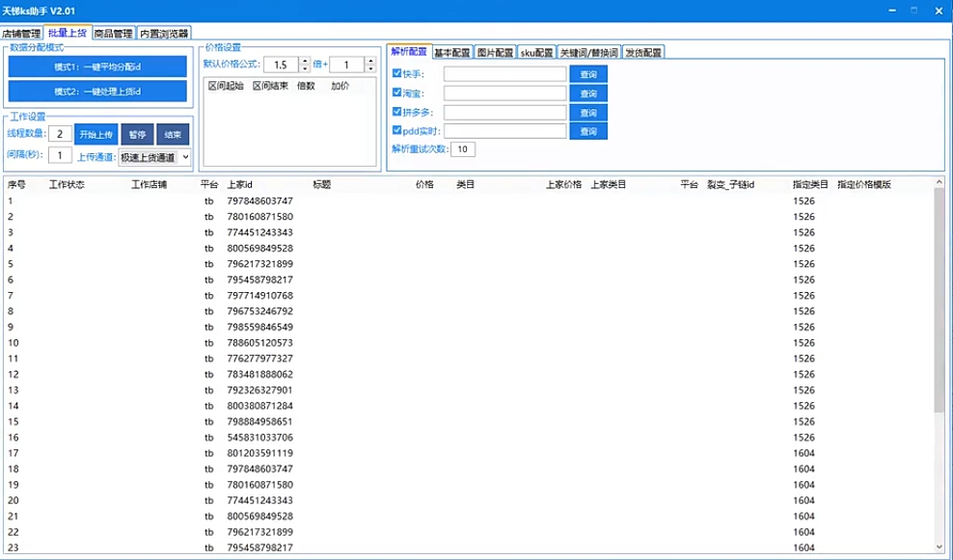Click the 指定类目 value 1604 in row 20
This screenshot has width=953, height=560.
(x=803, y=501)
